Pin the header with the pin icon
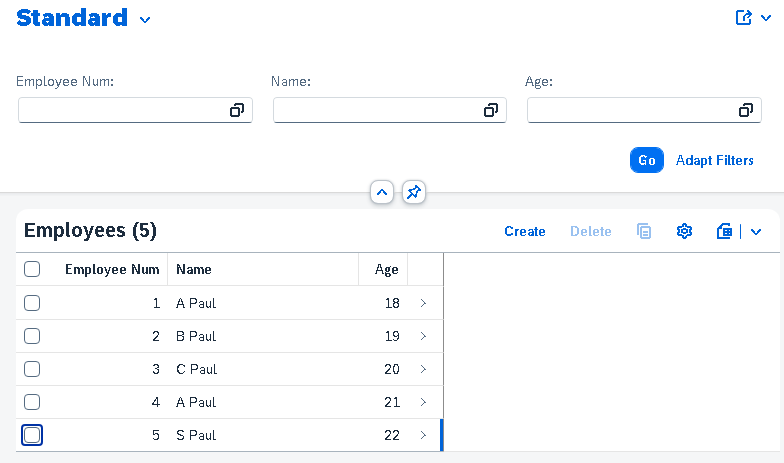Viewport: 784px width, 463px height. pyautogui.click(x=414, y=192)
